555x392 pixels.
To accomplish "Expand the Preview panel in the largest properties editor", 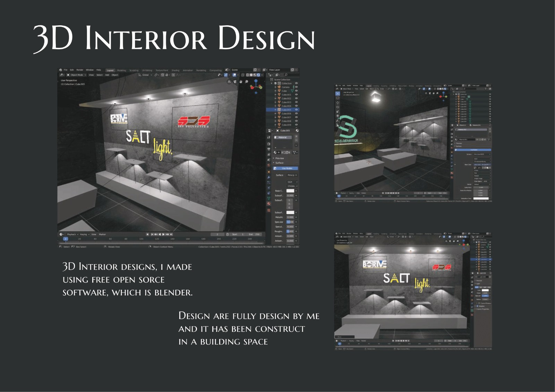I will 280,158.
